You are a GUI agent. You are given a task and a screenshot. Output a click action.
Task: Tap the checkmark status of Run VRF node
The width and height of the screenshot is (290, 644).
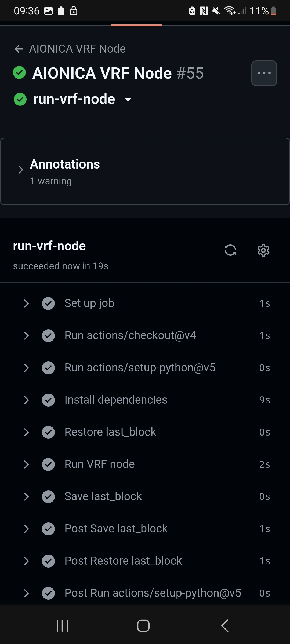tap(48, 464)
